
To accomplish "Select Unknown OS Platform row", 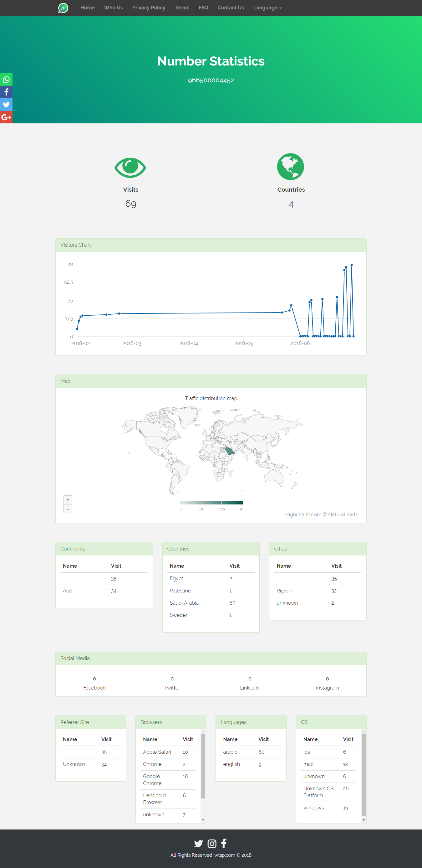I will click(x=328, y=792).
